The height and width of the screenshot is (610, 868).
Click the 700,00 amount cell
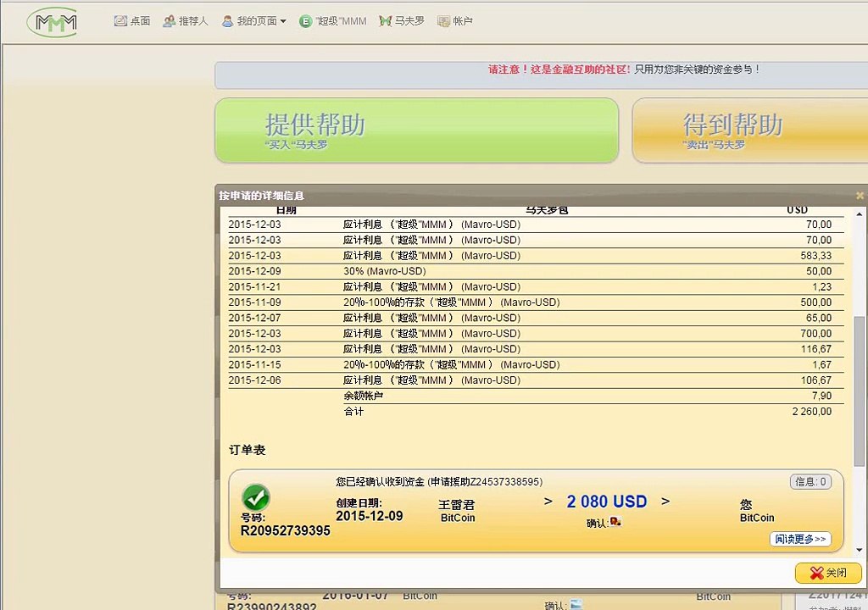[x=816, y=333]
